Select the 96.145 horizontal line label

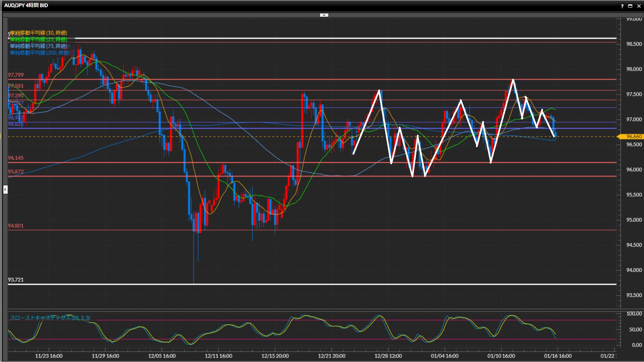click(16, 158)
